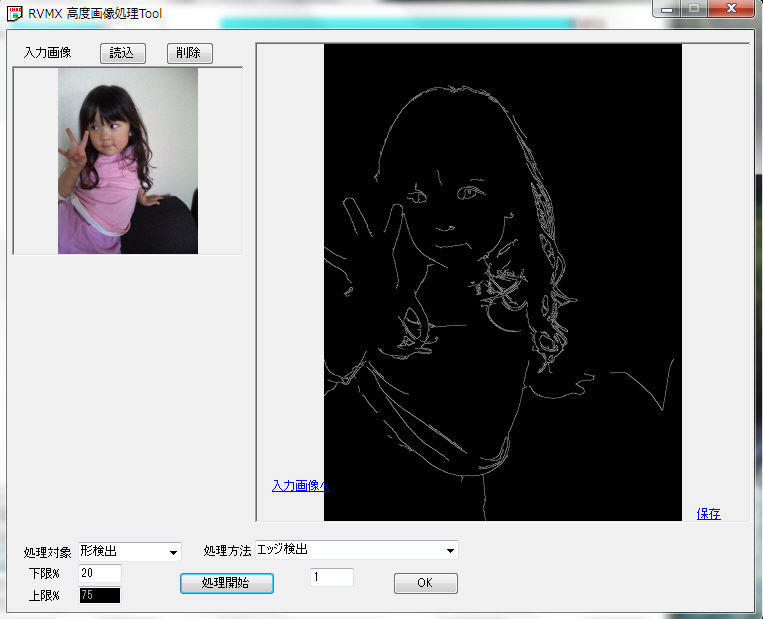Select the input photo thumbnail of the girl

click(x=127, y=161)
